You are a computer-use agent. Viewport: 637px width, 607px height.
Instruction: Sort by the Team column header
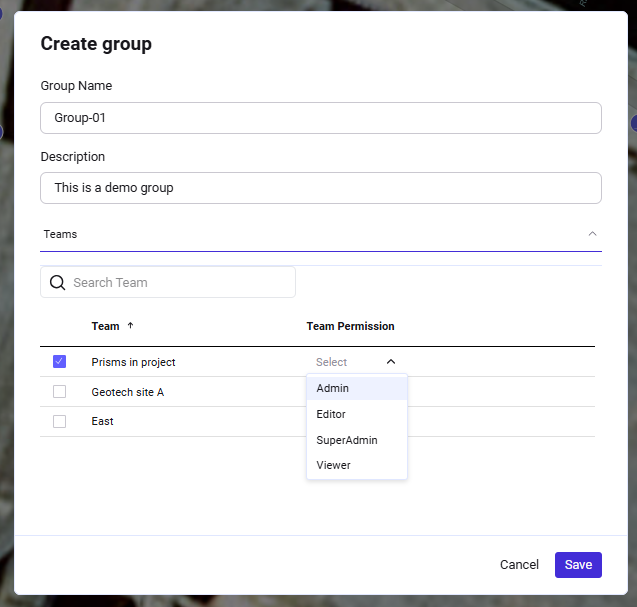pyautogui.click(x=105, y=326)
